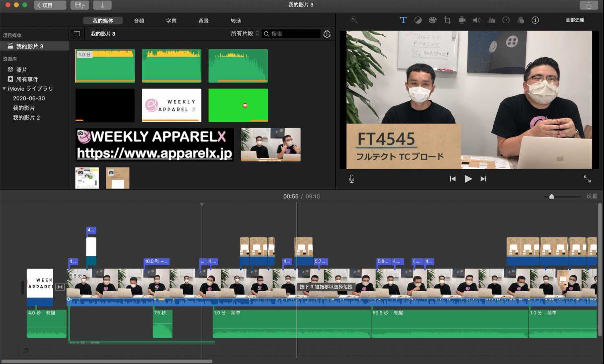
Task: Select 我的影片 2 in library
Action: pos(27,118)
